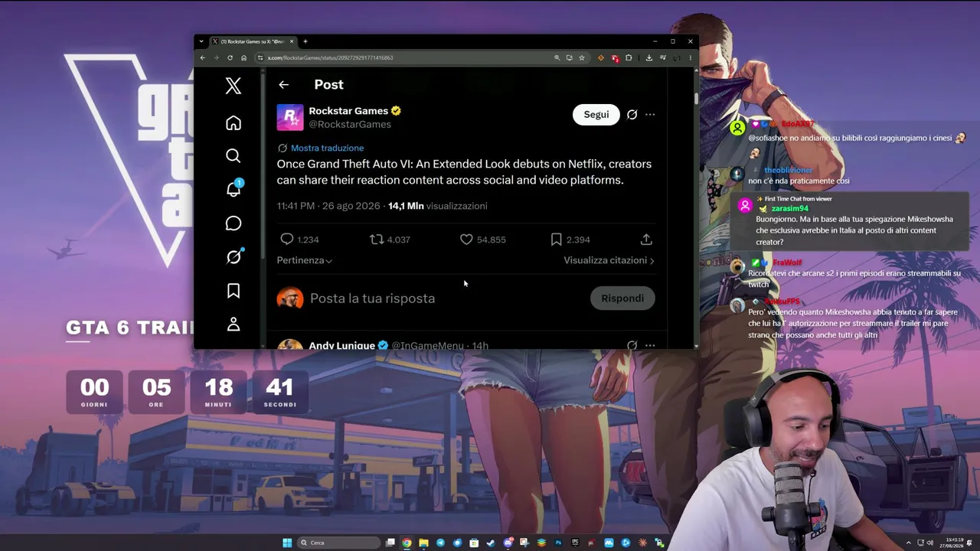The width and height of the screenshot is (980, 551).
Task: Open X notifications bell
Action: (x=234, y=189)
